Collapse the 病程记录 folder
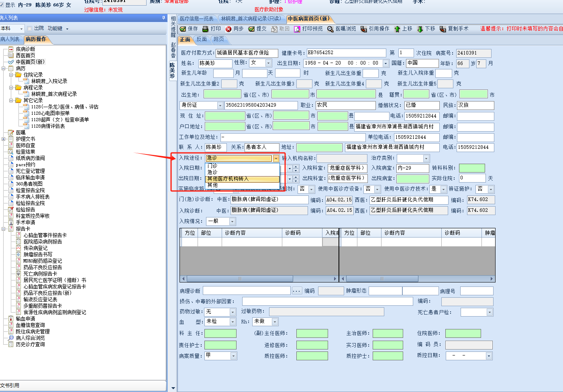 pos(11,87)
